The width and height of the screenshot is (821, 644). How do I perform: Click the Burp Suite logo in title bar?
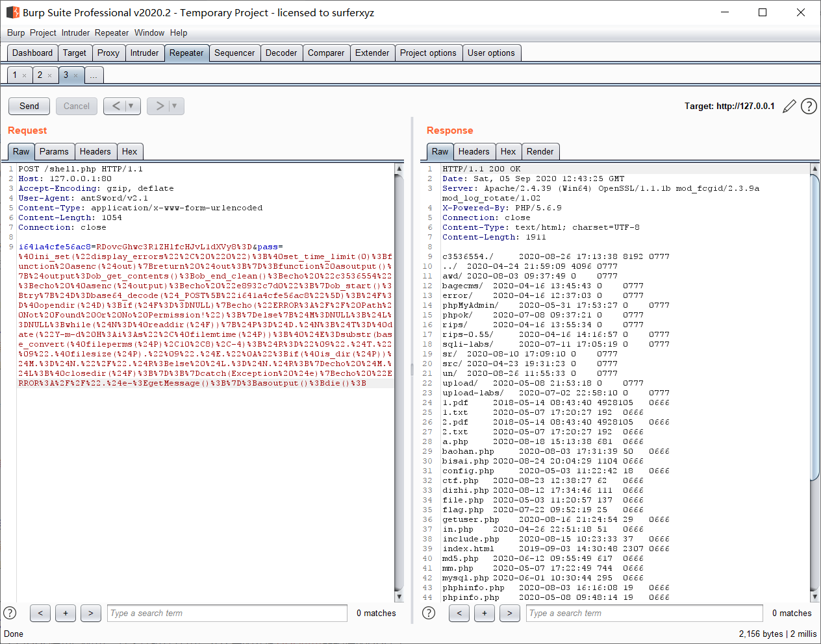[12, 12]
